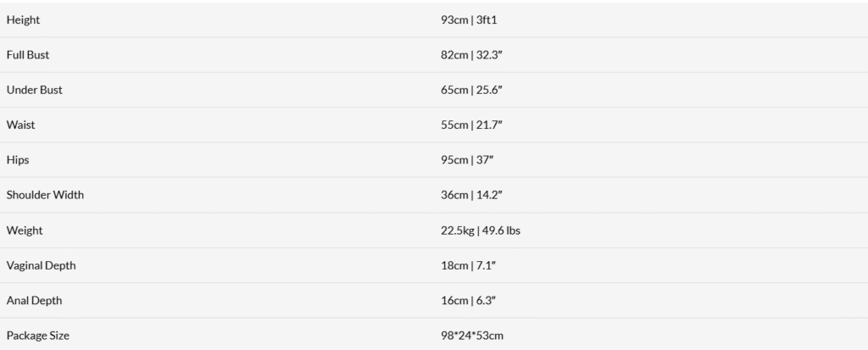Viewport: 868px width, 350px height.
Task: Click the Full Bust label
Action: [28, 55]
